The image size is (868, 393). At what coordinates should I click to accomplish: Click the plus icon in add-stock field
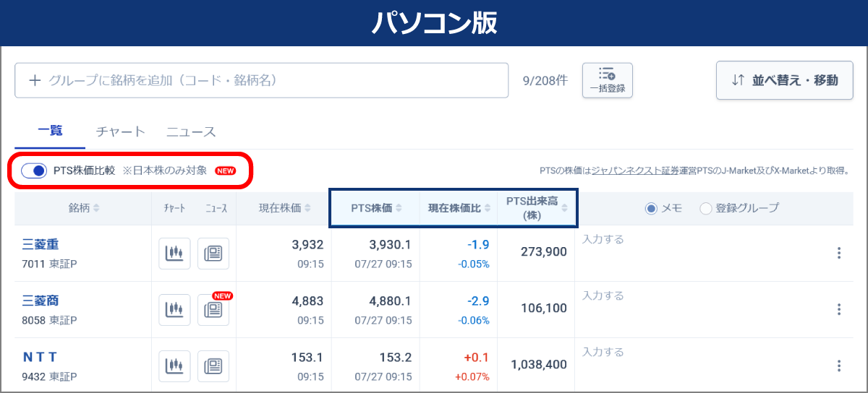34,80
